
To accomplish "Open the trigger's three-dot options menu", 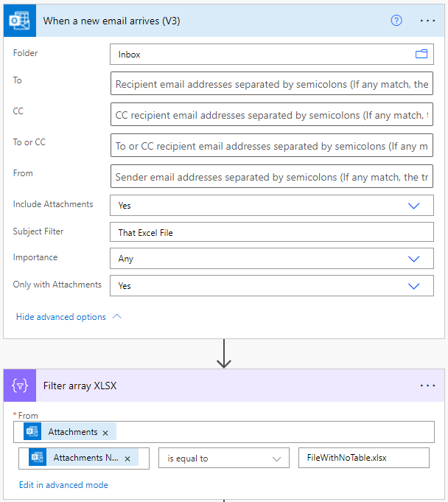I will click(427, 21).
